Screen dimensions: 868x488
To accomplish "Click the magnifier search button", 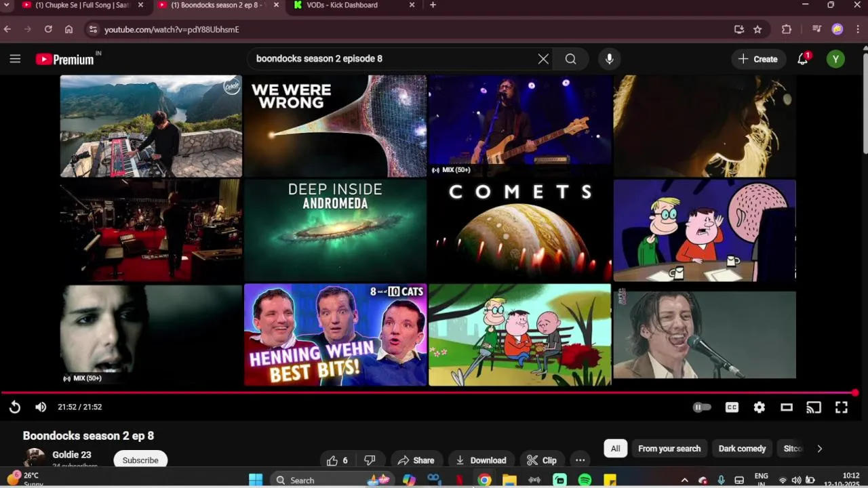I will 571,59.
